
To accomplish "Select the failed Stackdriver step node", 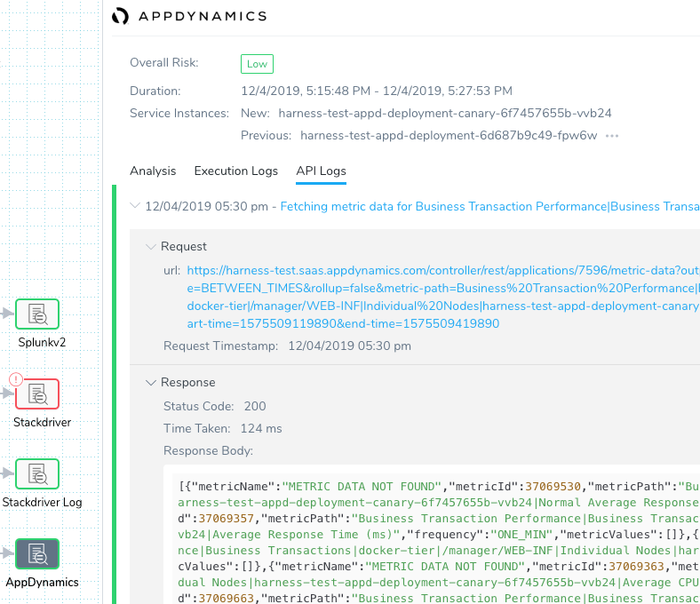I will tap(37, 393).
